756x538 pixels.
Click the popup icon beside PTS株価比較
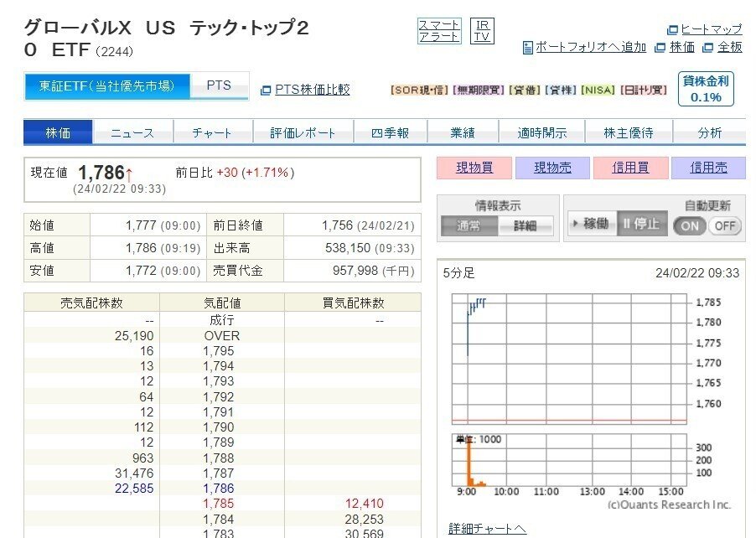pyautogui.click(x=265, y=91)
